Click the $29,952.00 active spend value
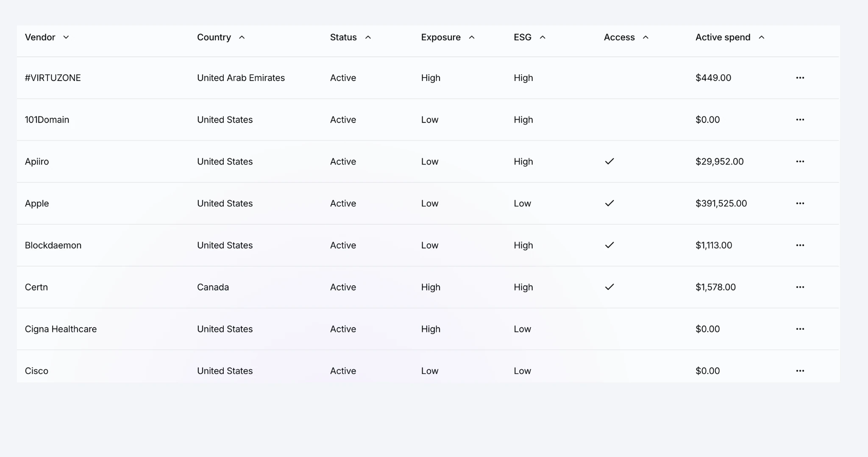 pyautogui.click(x=720, y=162)
